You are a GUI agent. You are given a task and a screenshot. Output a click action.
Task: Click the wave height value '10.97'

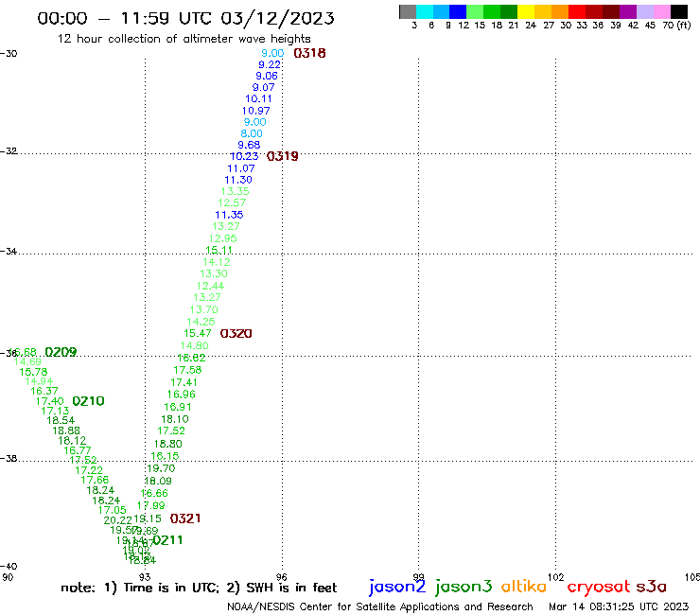255,111
